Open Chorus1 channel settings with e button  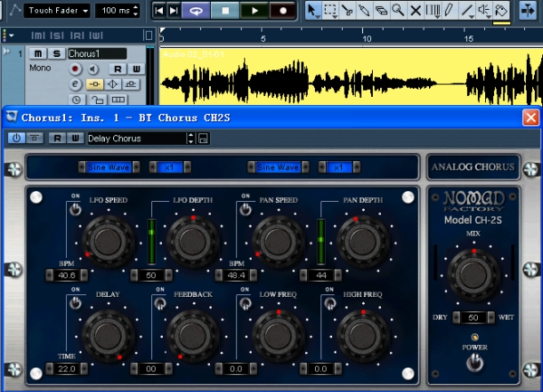75,84
